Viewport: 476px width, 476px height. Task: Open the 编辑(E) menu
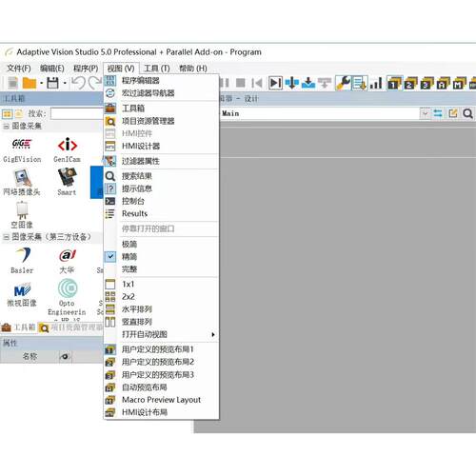(52, 69)
